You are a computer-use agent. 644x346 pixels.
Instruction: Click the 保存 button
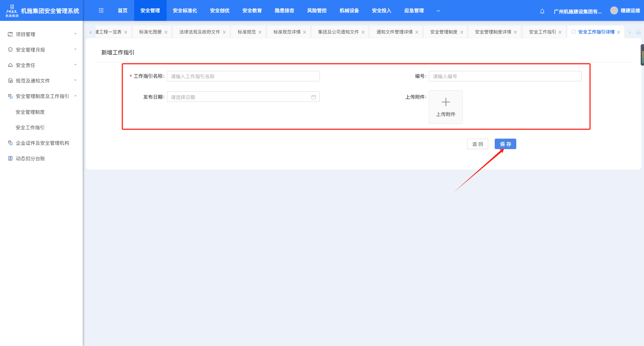pos(505,144)
